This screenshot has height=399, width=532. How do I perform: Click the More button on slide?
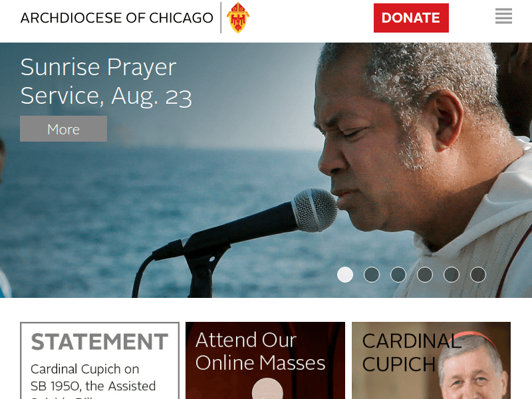63,128
